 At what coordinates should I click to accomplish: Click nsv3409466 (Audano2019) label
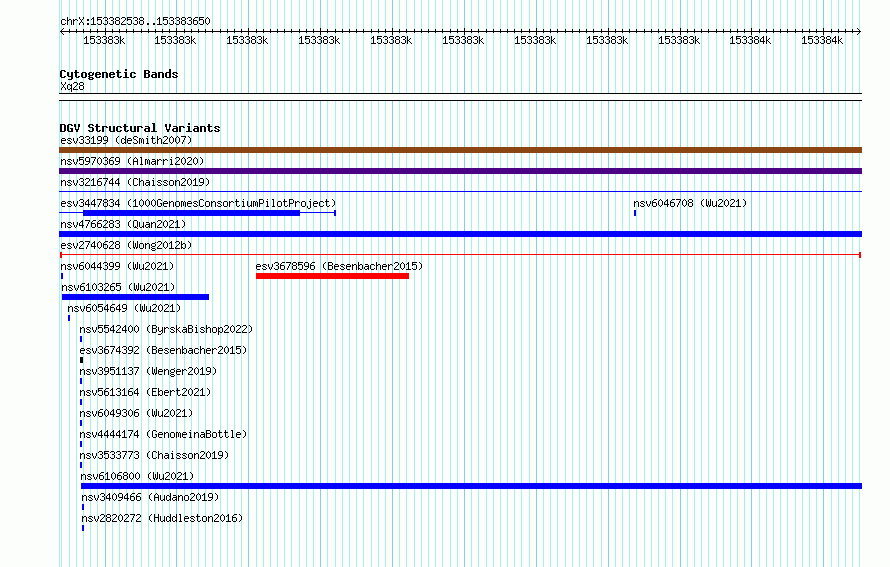point(150,497)
